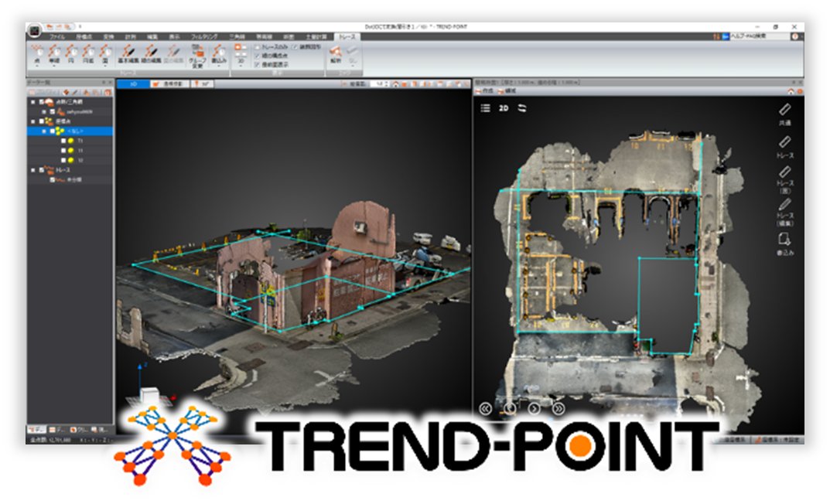Select the 面 surface trace tool
The width and height of the screenshot is (830, 504).
pyautogui.click(x=104, y=54)
